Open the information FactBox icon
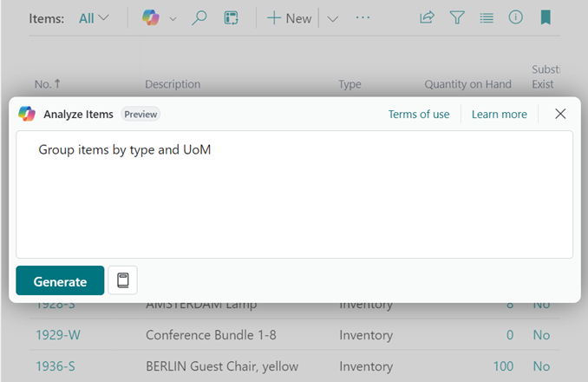This screenshot has height=382, width=588. tap(516, 17)
